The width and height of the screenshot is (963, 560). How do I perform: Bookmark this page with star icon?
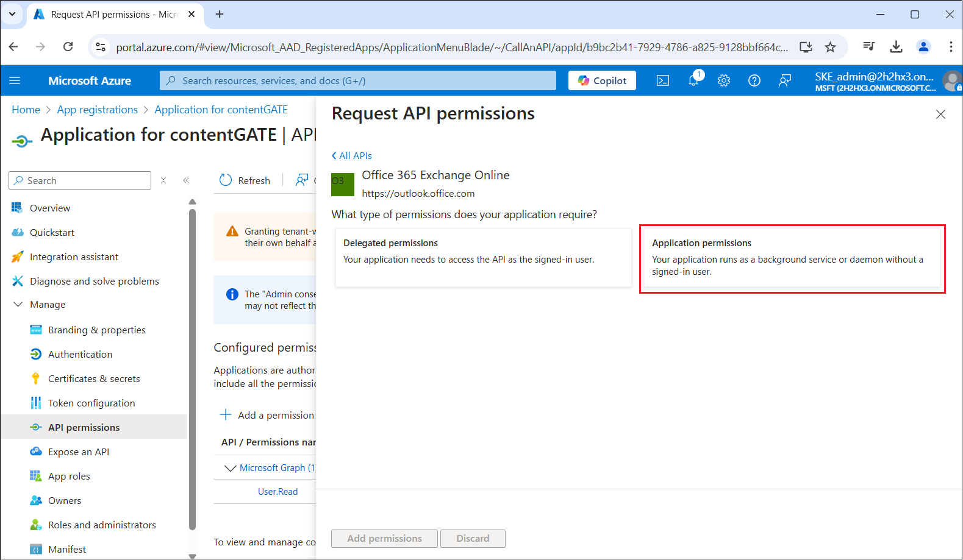[830, 47]
